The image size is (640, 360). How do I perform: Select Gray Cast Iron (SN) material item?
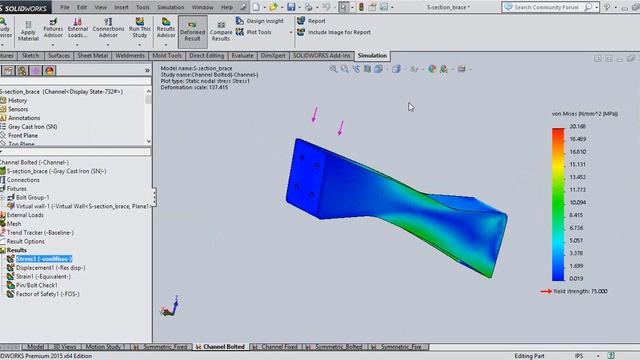29,127
